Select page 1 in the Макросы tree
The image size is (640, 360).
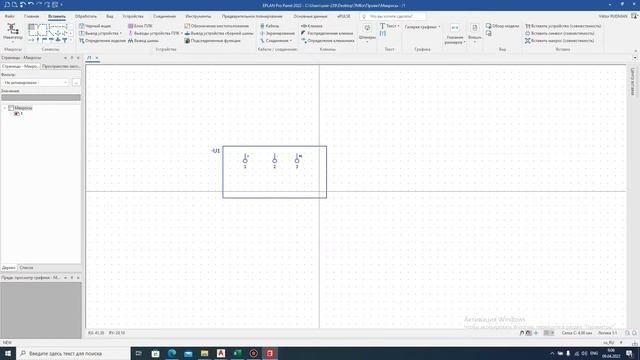pos(18,114)
